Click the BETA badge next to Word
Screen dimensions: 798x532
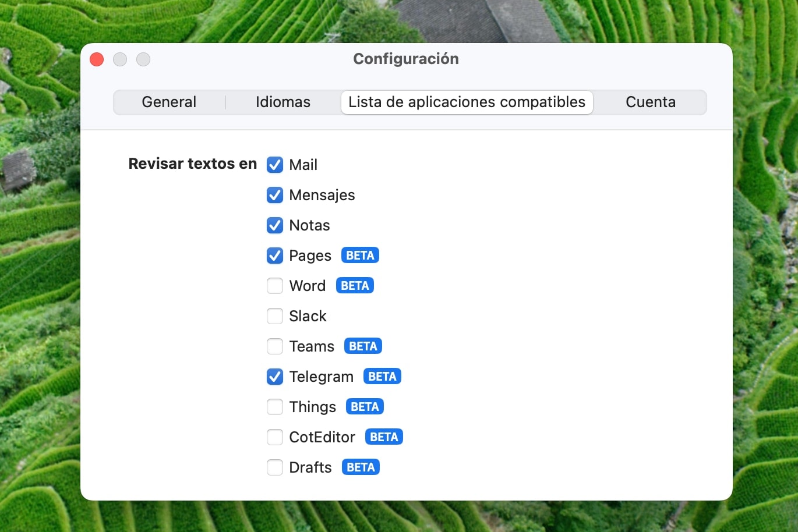(354, 285)
